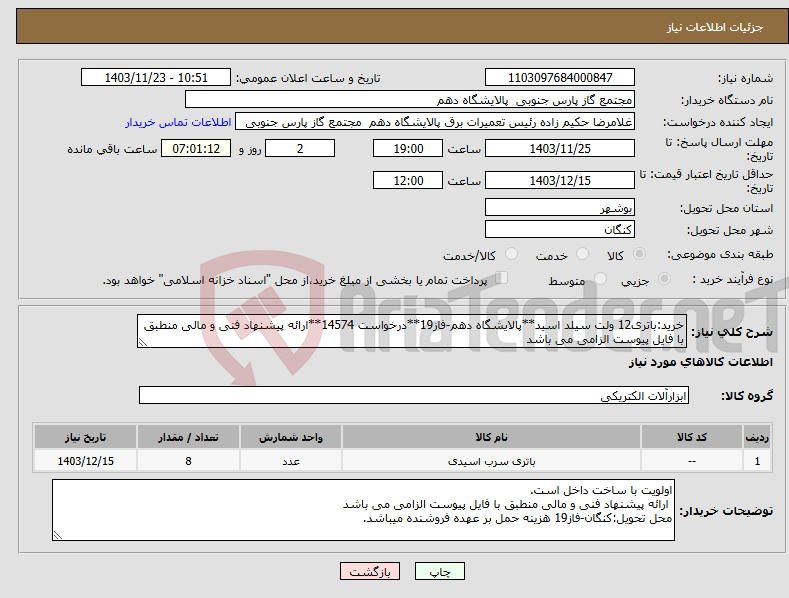Click the ساعت باقی مانده label
Image resolution: width=789 pixels, height=598 pixels.
(x=112, y=149)
